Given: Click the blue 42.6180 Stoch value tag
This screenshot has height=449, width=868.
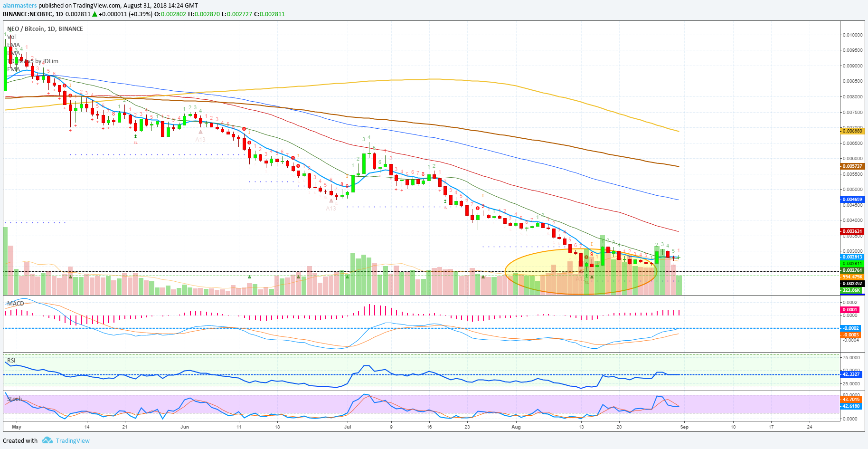Looking at the screenshot, I should [851, 406].
